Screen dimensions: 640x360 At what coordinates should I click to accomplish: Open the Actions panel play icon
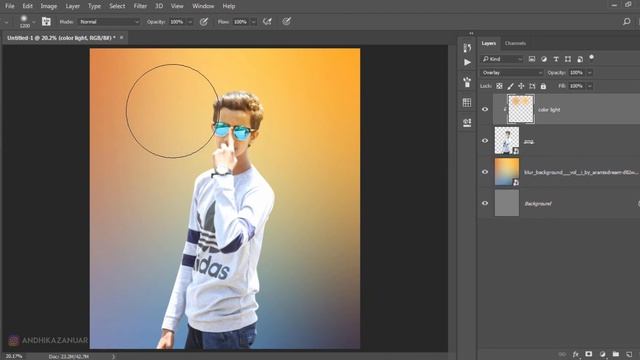tap(467, 62)
